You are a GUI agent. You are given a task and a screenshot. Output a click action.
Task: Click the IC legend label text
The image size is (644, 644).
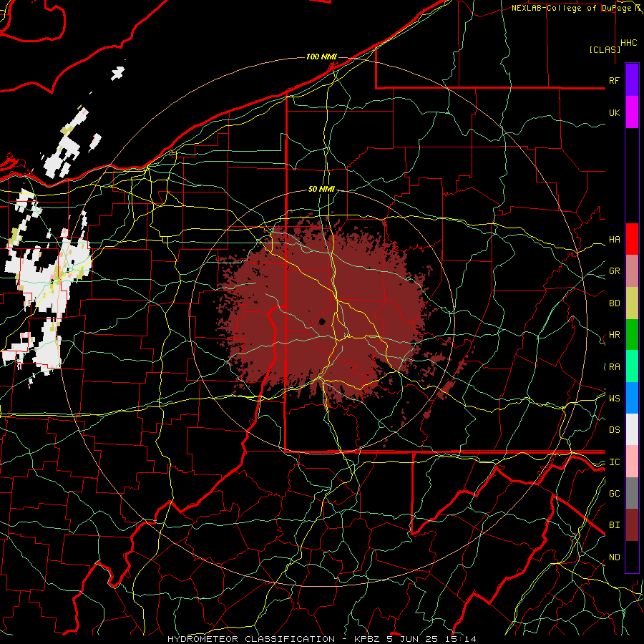coord(614,462)
